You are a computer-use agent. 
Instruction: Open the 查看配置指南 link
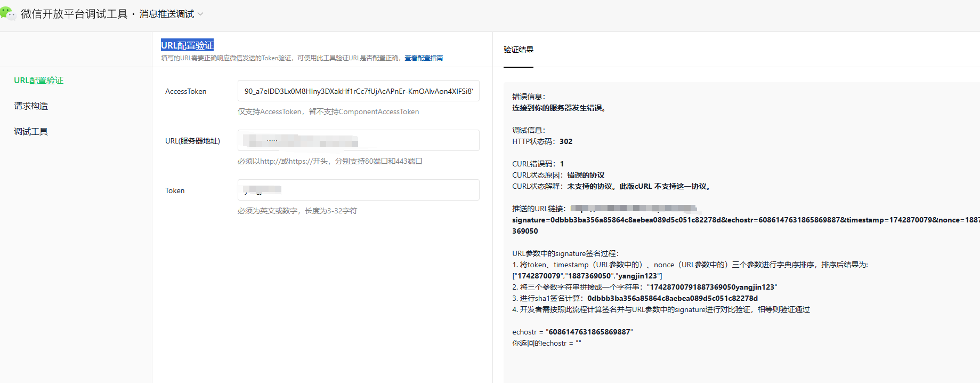pyautogui.click(x=424, y=58)
